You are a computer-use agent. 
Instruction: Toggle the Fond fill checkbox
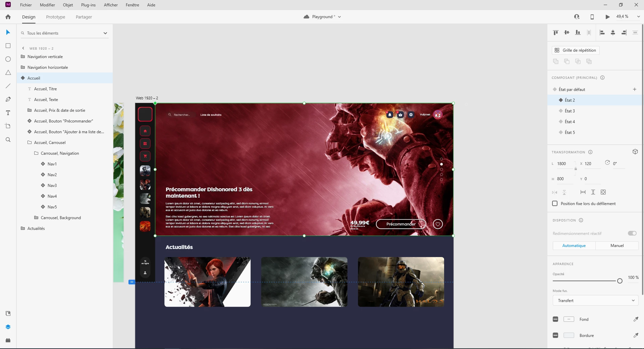click(555, 319)
